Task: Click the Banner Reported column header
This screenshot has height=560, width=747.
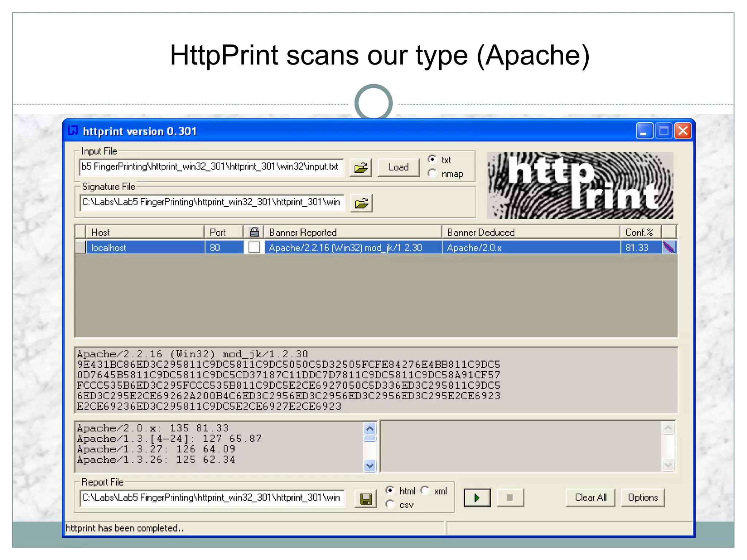Action: 353,232
